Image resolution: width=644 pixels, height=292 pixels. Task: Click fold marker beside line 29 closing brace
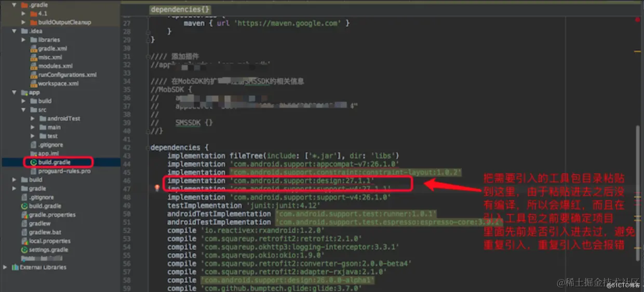[147, 40]
